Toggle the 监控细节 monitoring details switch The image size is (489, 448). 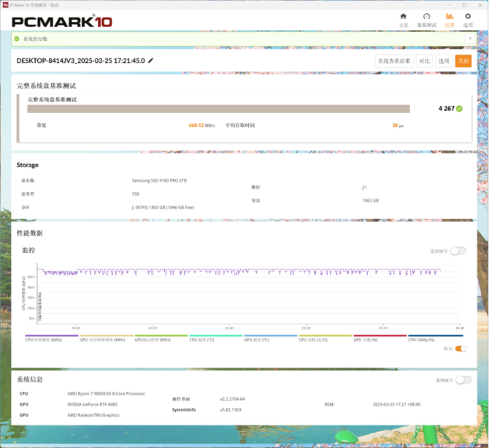tap(458, 251)
